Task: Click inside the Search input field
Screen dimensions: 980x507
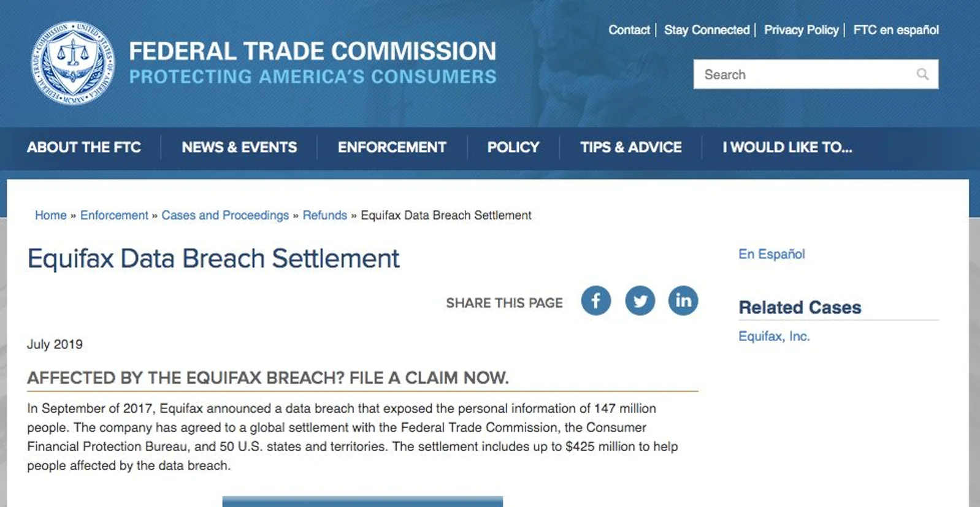Action: point(816,74)
